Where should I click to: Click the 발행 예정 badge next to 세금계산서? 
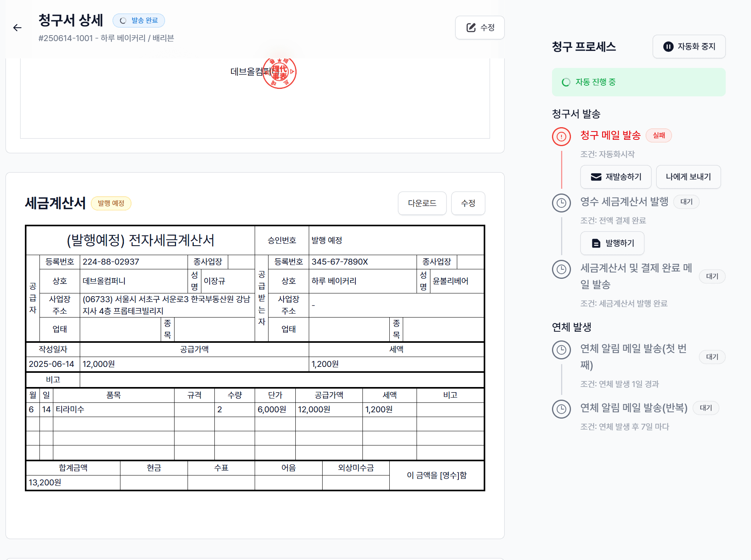click(x=111, y=203)
